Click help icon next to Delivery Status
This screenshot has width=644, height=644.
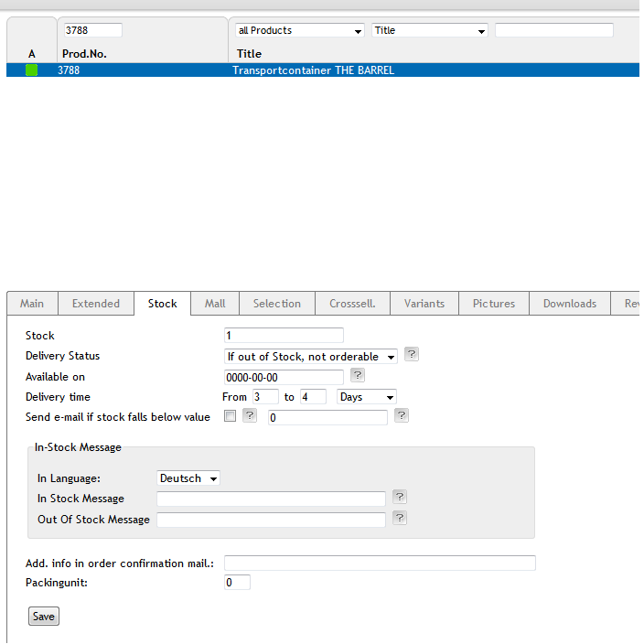point(411,354)
